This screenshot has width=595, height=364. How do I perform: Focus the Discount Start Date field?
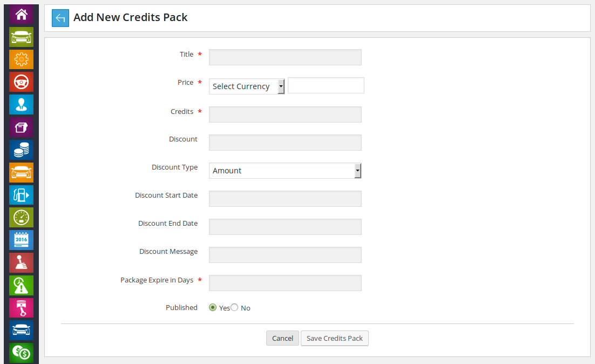(x=286, y=199)
